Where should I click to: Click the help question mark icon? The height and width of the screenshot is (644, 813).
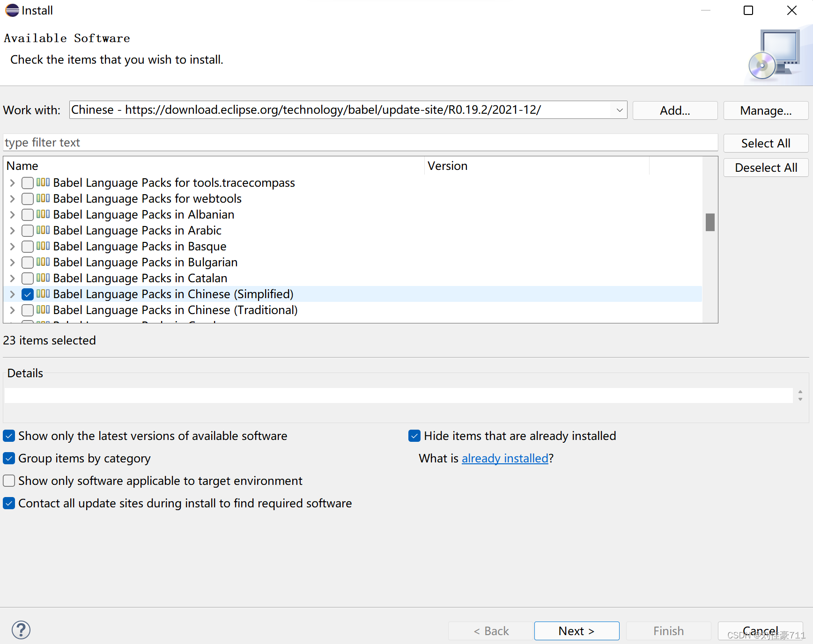pos(21,630)
